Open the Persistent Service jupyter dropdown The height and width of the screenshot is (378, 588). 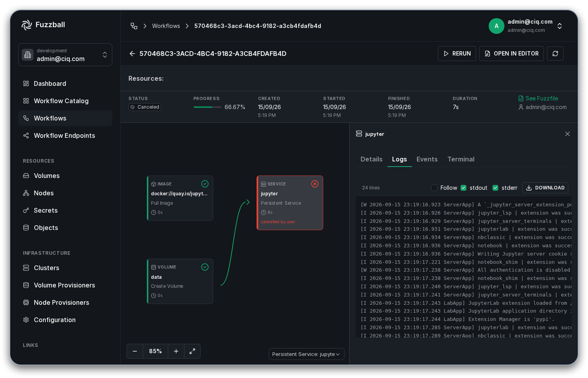307,354
